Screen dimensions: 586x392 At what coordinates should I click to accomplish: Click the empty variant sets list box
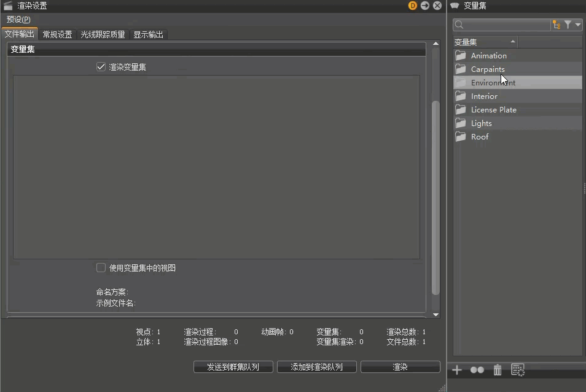click(216, 167)
